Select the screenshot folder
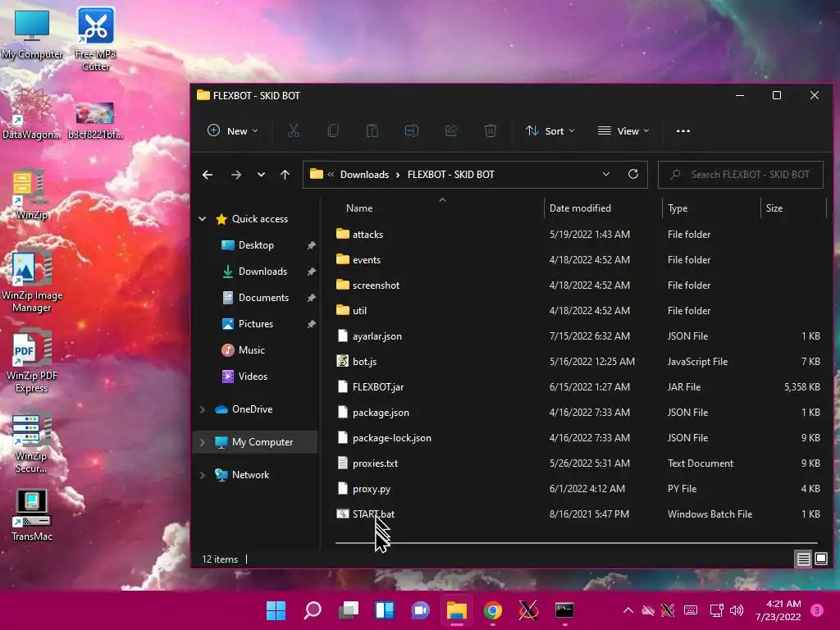The width and height of the screenshot is (840, 630). pyautogui.click(x=577, y=285)
